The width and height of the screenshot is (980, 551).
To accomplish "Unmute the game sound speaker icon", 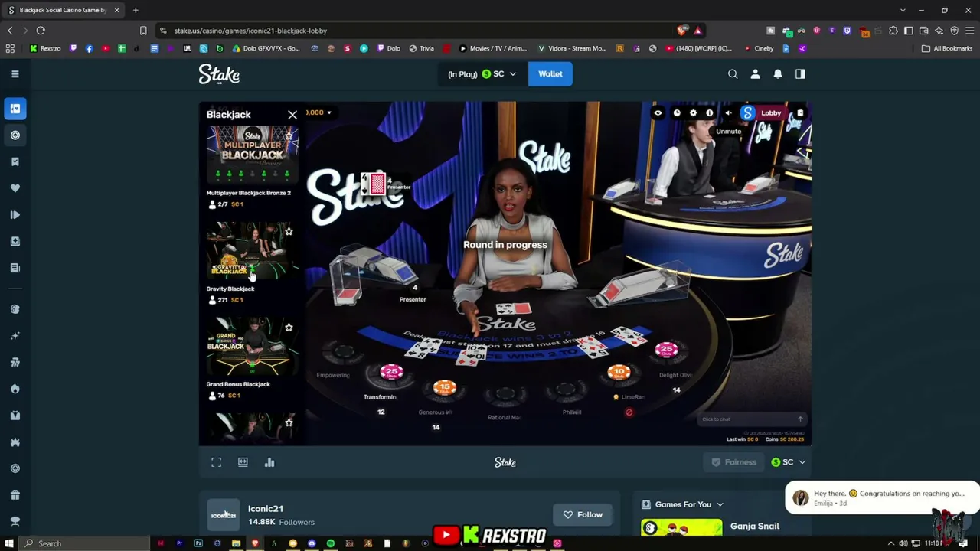I will [x=728, y=113].
